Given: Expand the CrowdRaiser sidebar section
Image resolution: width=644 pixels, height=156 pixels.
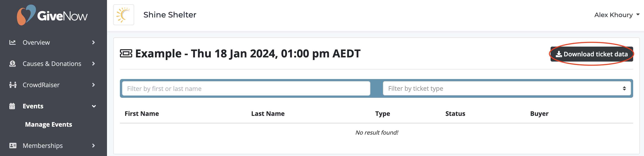Looking at the screenshot, I should coord(94,85).
